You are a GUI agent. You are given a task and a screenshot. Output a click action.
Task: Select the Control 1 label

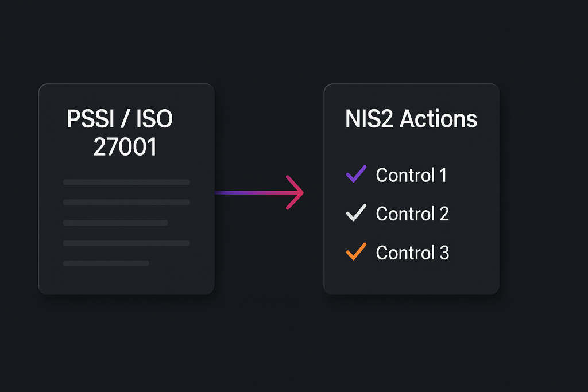coord(411,175)
